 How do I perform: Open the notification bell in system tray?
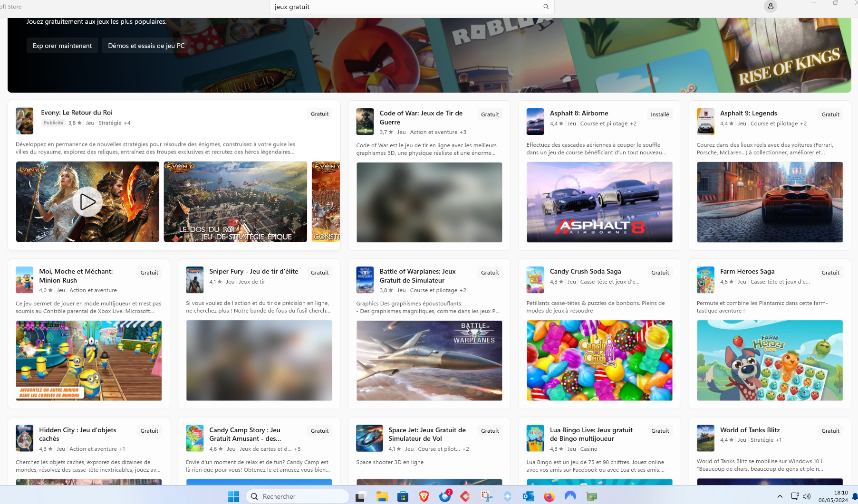(854, 496)
